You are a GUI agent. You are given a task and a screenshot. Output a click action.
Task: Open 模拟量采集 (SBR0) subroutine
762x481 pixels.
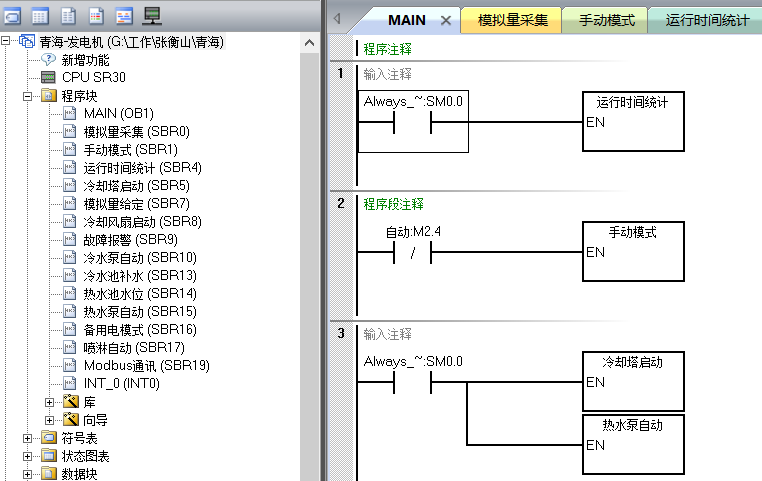[x=137, y=132]
